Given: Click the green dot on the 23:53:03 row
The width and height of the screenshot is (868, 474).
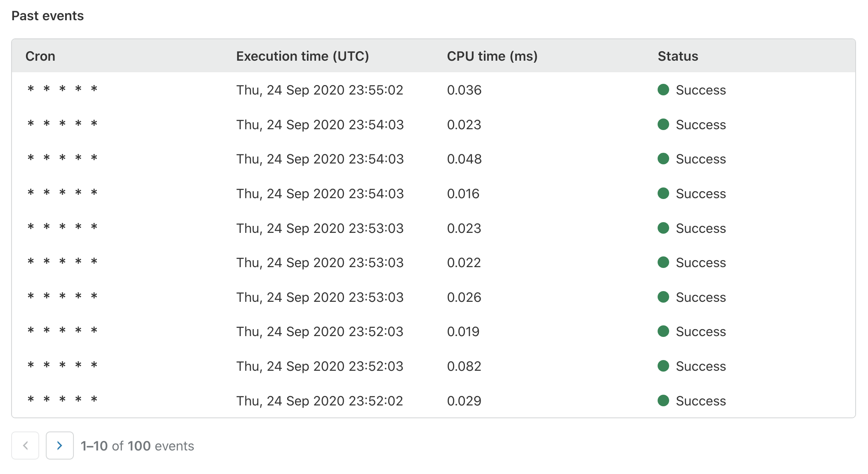Looking at the screenshot, I should click(663, 228).
